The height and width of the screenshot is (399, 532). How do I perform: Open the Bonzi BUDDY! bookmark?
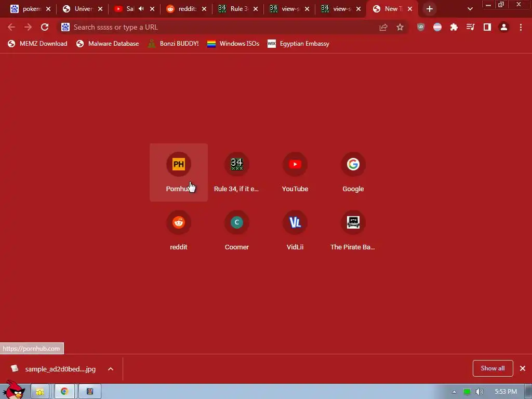174,44
